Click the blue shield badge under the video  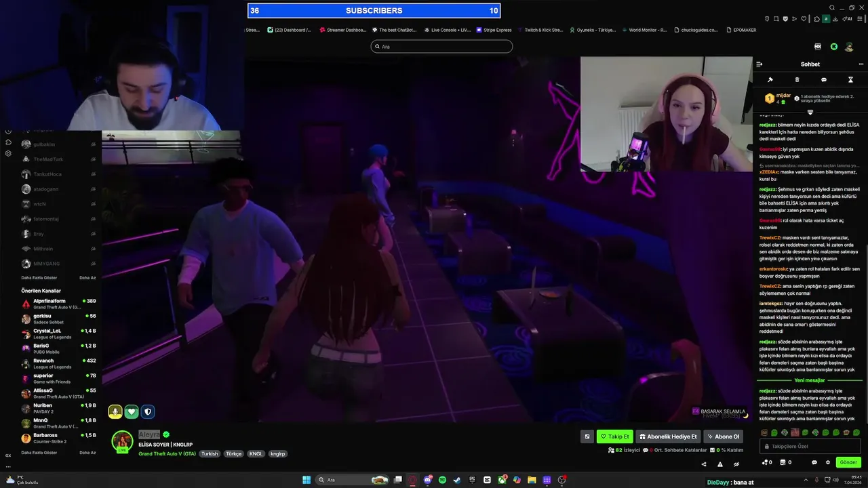(148, 411)
